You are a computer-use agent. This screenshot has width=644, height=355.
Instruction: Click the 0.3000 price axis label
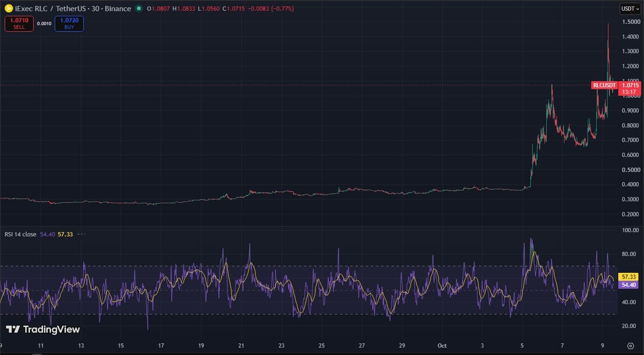(630, 199)
